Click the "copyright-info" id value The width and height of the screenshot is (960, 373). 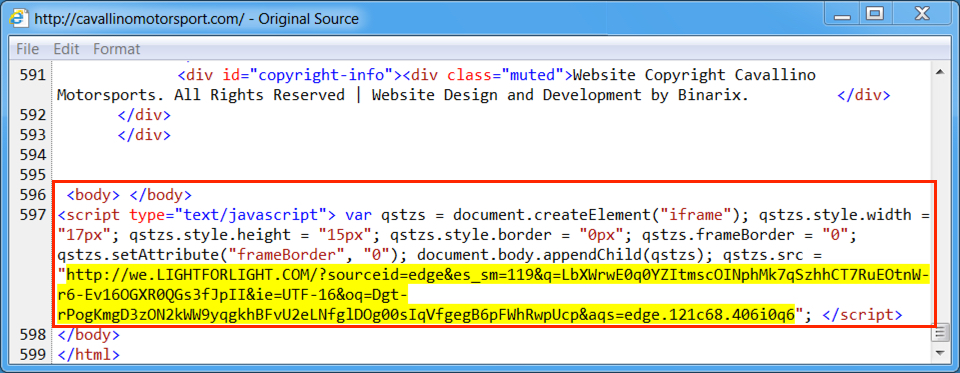[321, 76]
